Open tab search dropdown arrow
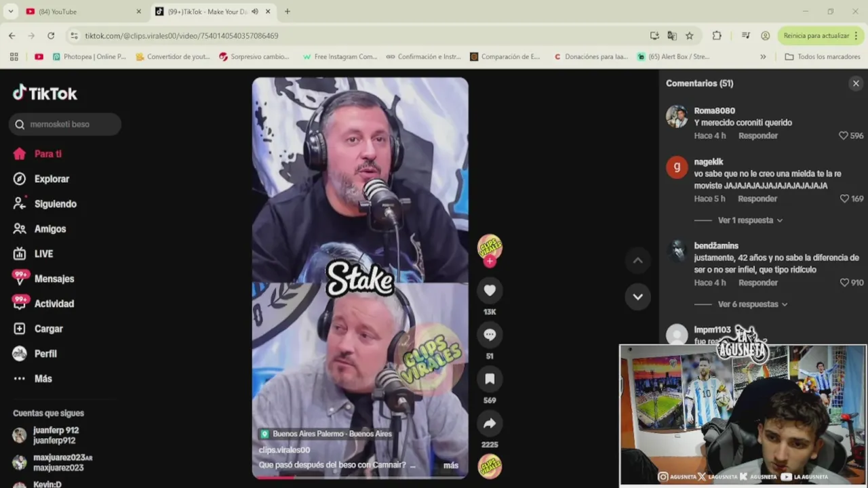This screenshot has height=488, width=868. (10, 12)
